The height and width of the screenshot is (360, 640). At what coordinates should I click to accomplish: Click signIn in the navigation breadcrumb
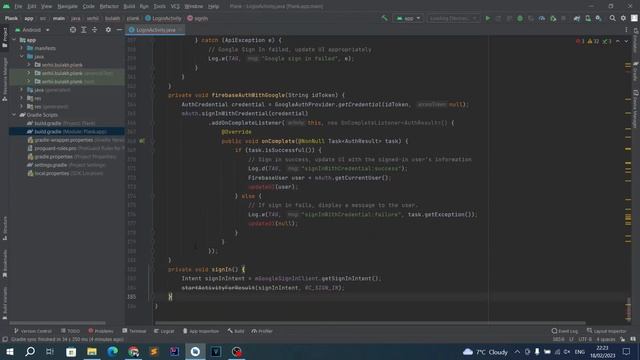coord(198,18)
